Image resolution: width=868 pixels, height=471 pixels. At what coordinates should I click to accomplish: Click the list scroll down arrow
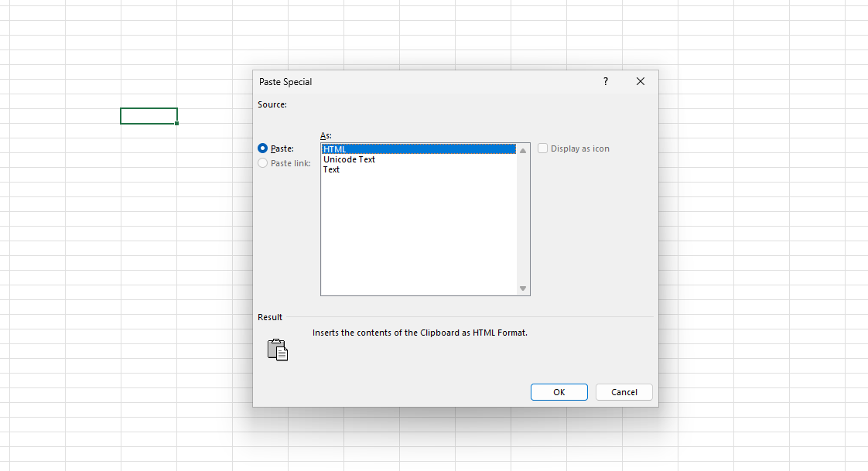(x=523, y=288)
